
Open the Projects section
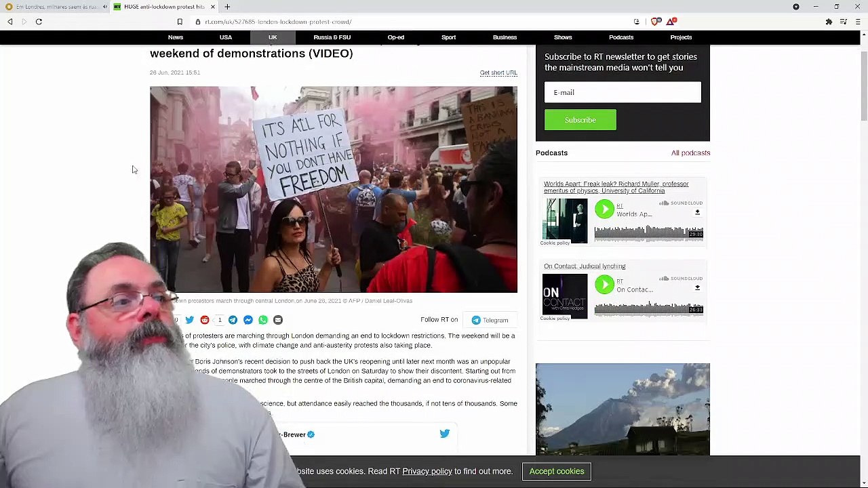tap(681, 37)
